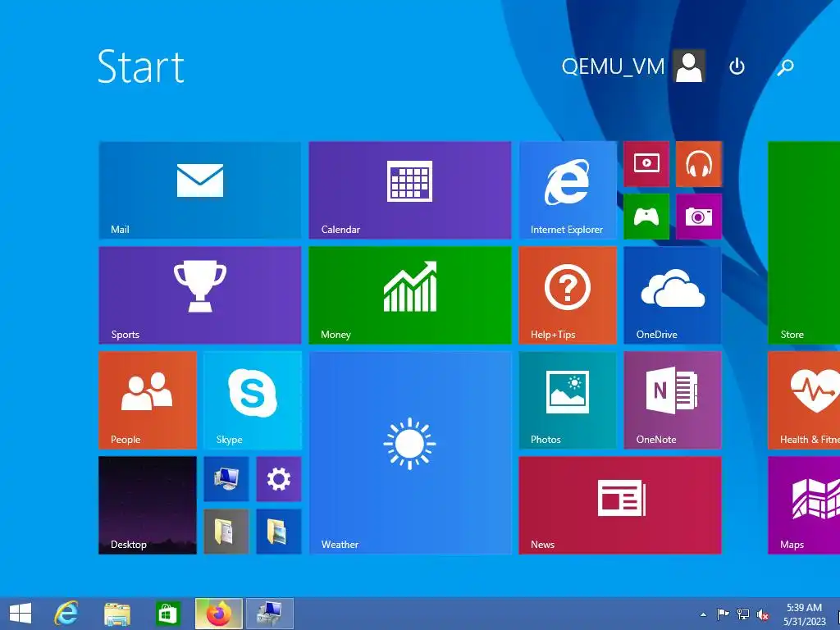Open File Explorer from the taskbar
Image resolution: width=840 pixels, height=630 pixels.
tap(116, 614)
